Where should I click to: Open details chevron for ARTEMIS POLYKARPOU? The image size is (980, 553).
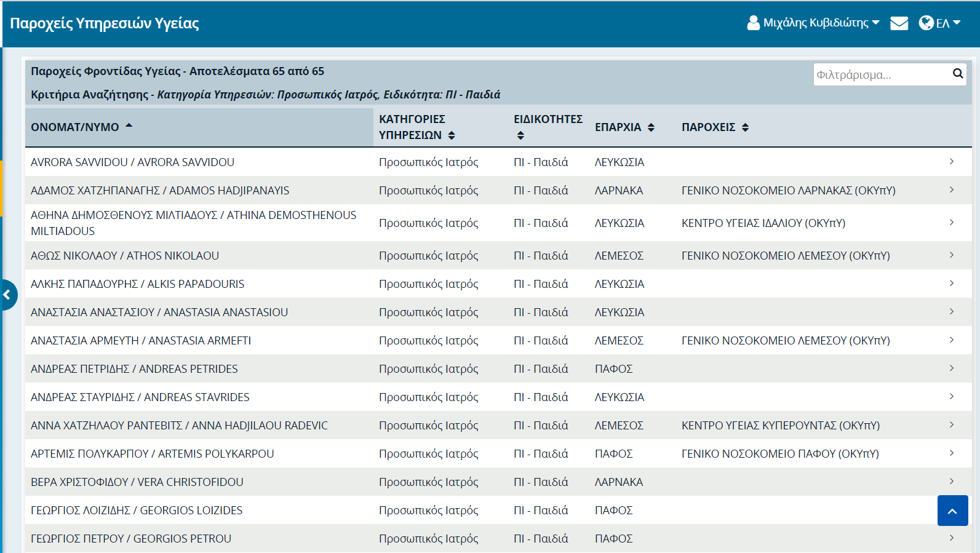tap(952, 453)
